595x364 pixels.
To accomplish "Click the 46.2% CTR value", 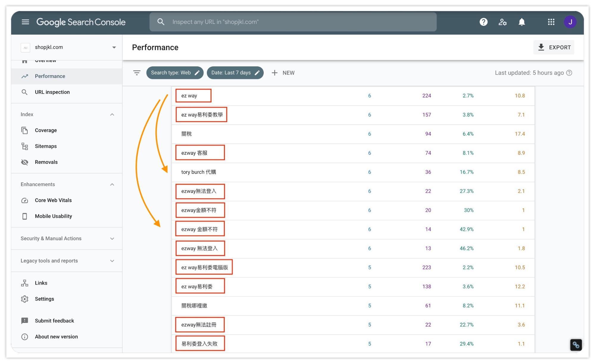I will point(466,249).
